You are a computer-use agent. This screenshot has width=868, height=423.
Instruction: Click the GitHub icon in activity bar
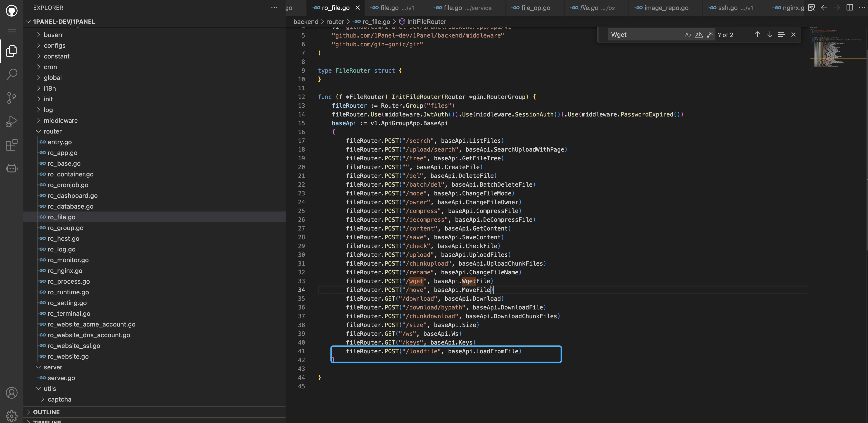coord(12,10)
